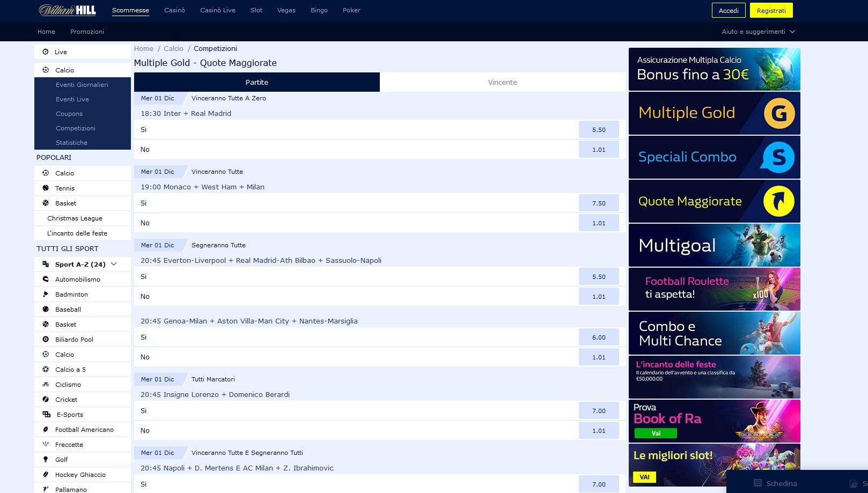
Task: Open the Casinò menu item
Action: [174, 10]
